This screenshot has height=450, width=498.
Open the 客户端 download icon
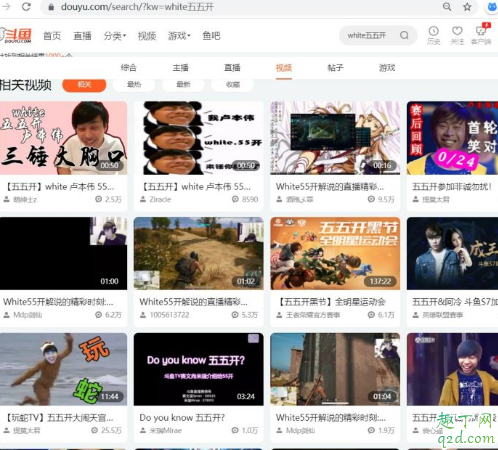click(481, 35)
